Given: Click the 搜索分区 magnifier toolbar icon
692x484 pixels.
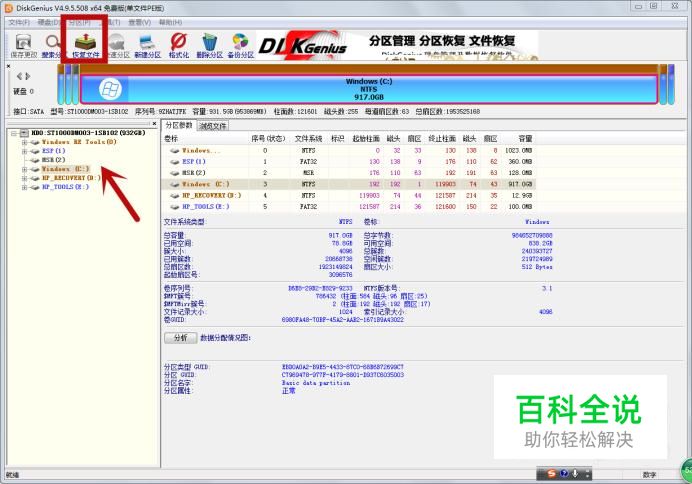Looking at the screenshot, I should point(53,42).
